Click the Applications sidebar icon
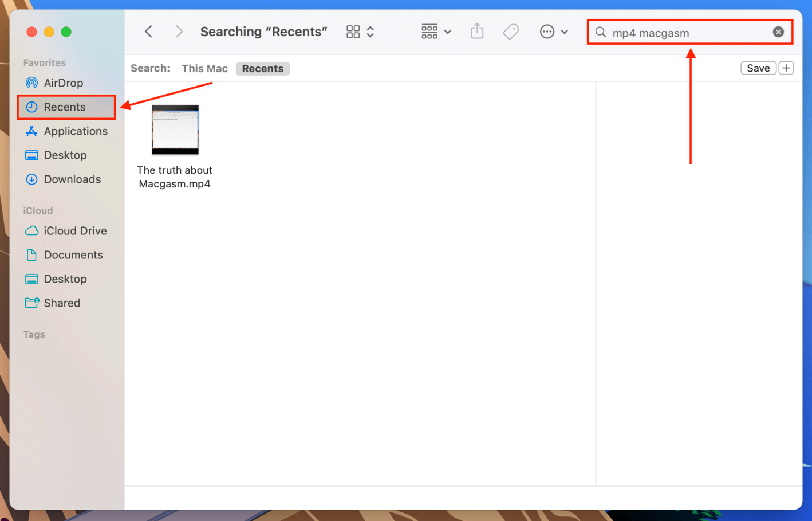The image size is (812, 521). coord(31,131)
